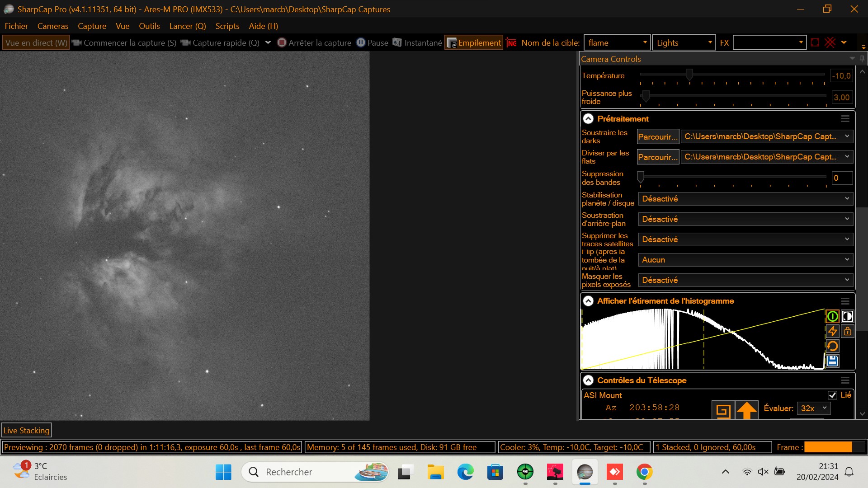Open the Outils menu
Screen dimensions: 868x488
tap(149, 26)
